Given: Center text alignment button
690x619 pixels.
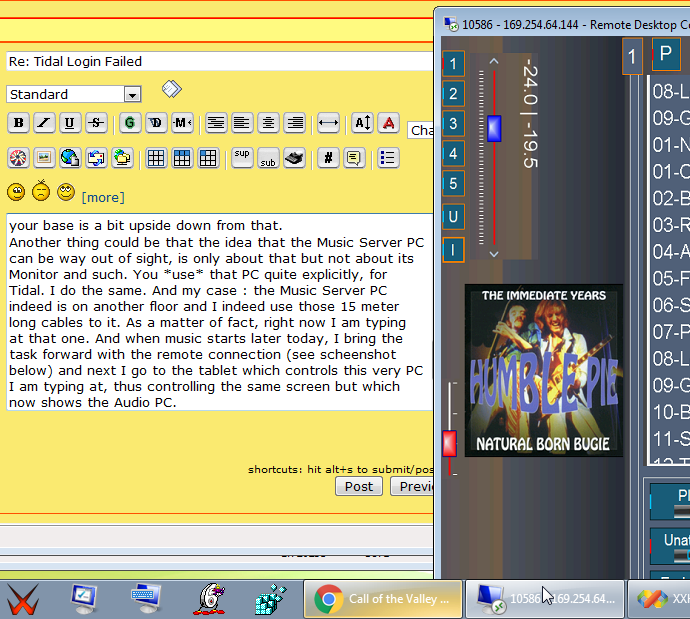Looking at the screenshot, I should pos(268,123).
